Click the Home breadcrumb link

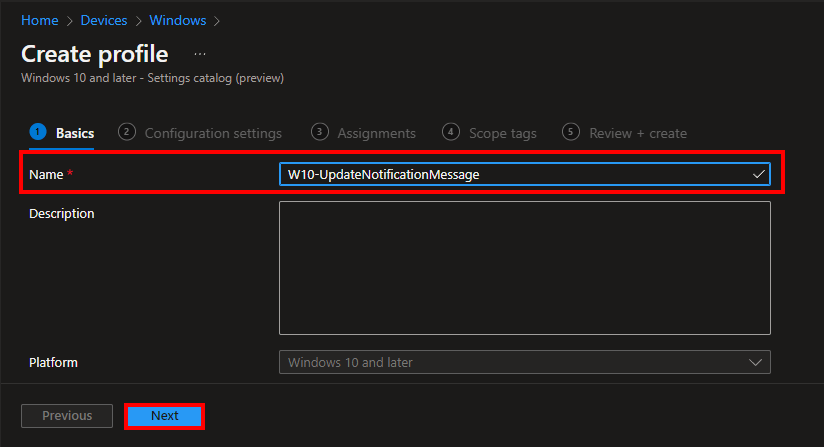pyautogui.click(x=40, y=20)
